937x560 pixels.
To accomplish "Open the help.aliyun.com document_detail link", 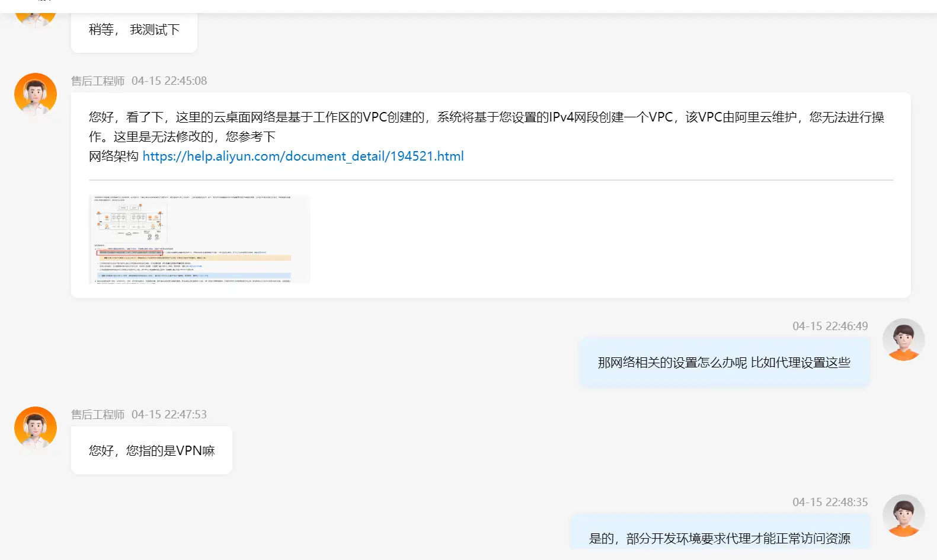I will (x=303, y=156).
